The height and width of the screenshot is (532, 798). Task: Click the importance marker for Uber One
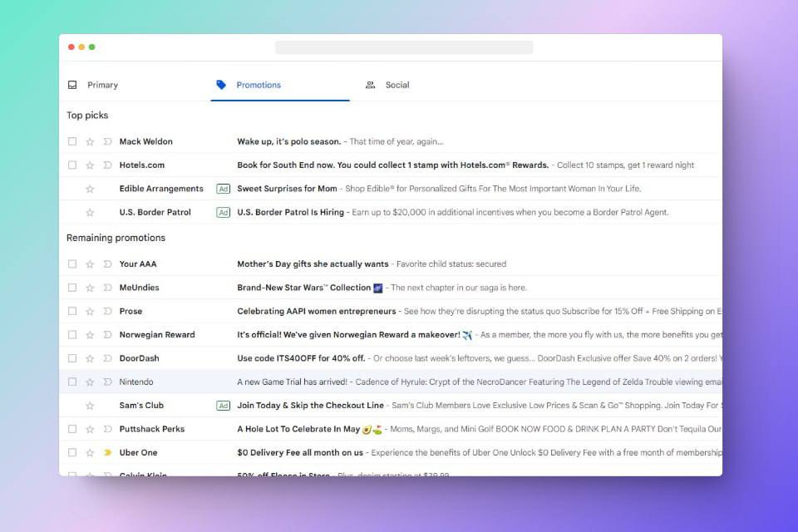click(x=107, y=453)
